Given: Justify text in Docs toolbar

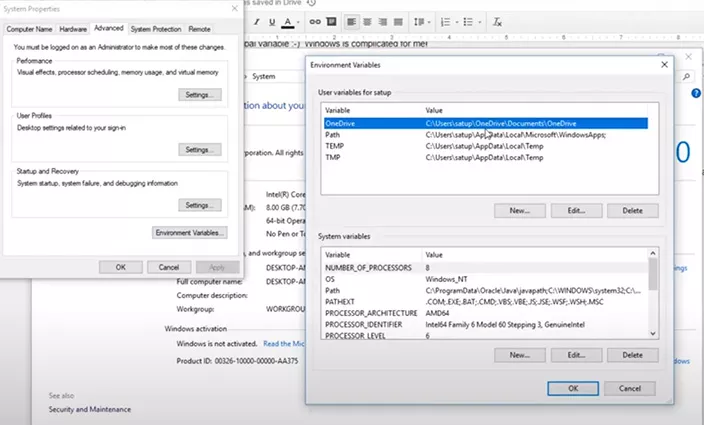Looking at the screenshot, I should click(x=398, y=22).
